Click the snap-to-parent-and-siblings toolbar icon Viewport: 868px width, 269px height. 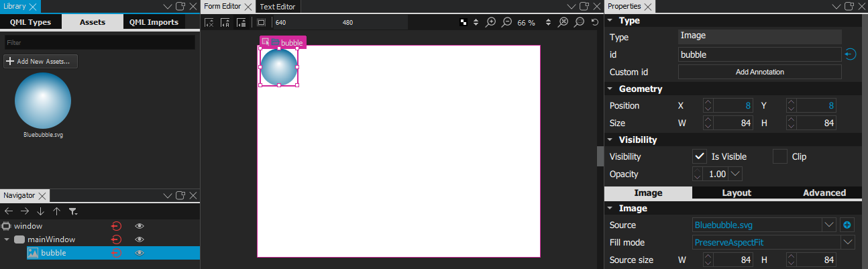tap(225, 22)
